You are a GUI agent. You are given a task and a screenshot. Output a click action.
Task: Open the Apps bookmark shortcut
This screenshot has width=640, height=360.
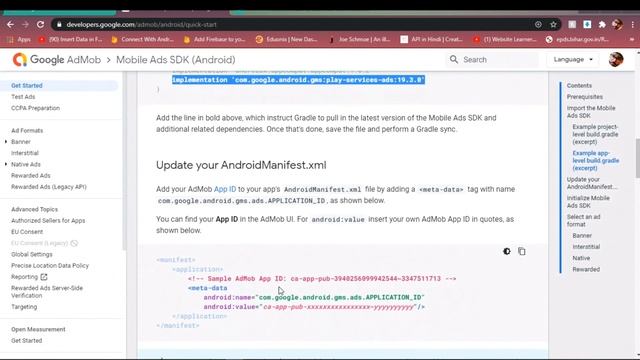[19, 40]
